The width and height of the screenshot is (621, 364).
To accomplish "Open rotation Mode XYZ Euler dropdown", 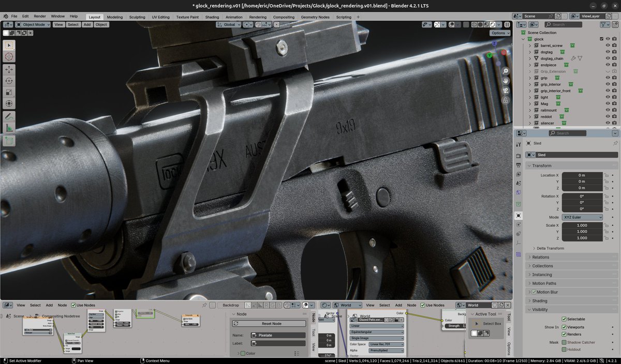I will [x=582, y=217].
